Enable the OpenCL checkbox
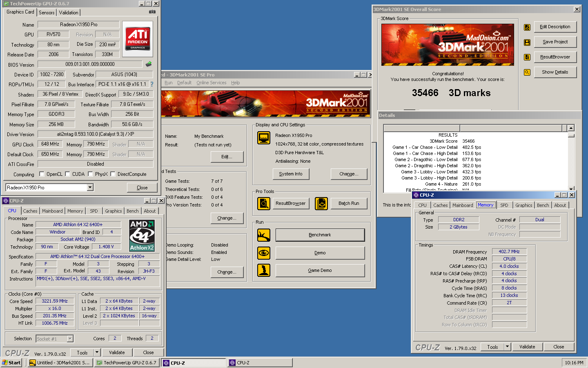The image size is (588, 368). pos(42,174)
